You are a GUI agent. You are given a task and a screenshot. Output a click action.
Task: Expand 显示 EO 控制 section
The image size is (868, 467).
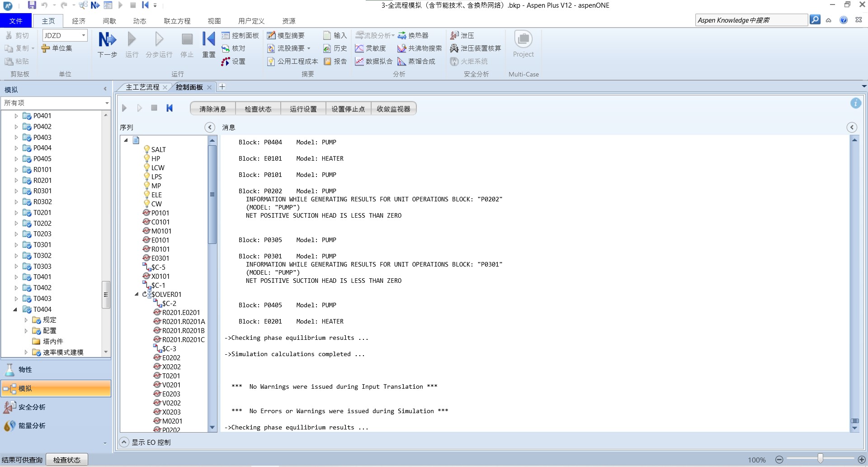(124, 442)
